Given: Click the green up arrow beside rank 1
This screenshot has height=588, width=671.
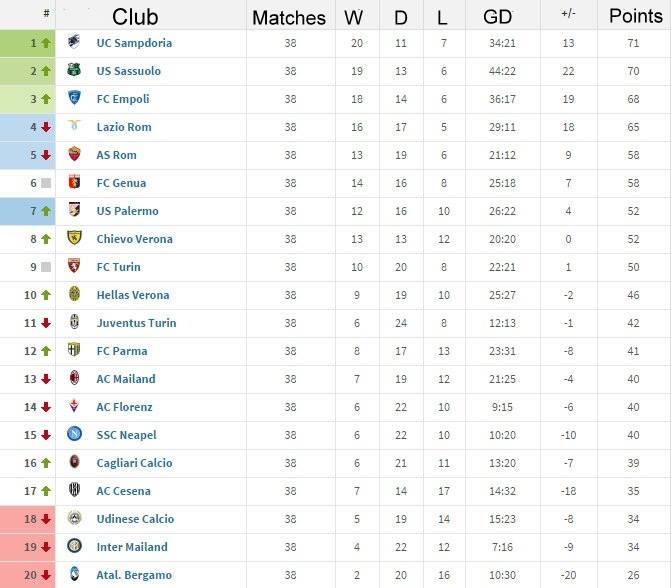Looking at the screenshot, I should pyautogui.click(x=46, y=43).
